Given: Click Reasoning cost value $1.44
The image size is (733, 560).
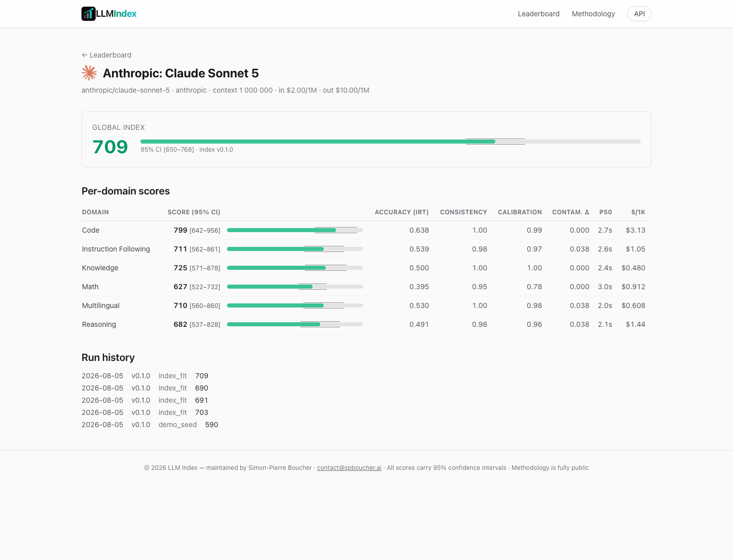Looking at the screenshot, I should coord(636,324).
